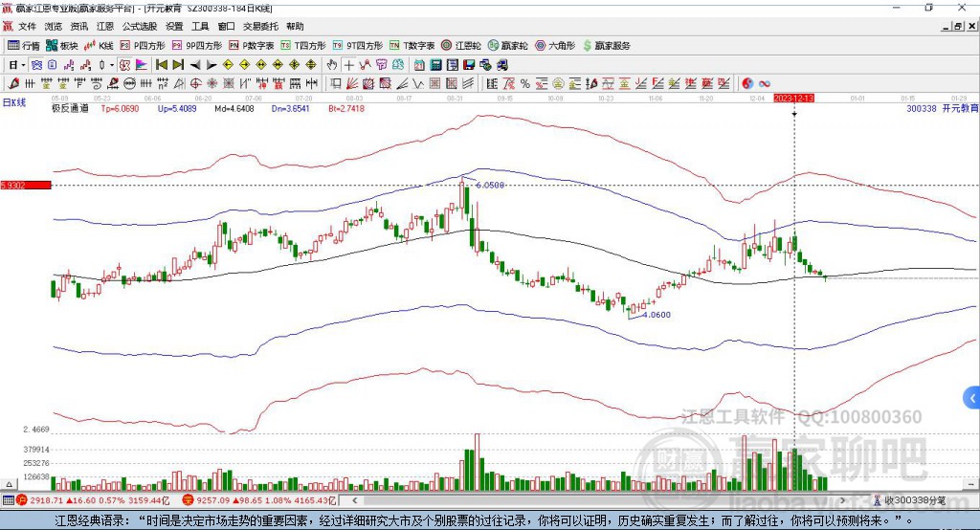
Task: Open the 浏览 menu
Action: 54,26
